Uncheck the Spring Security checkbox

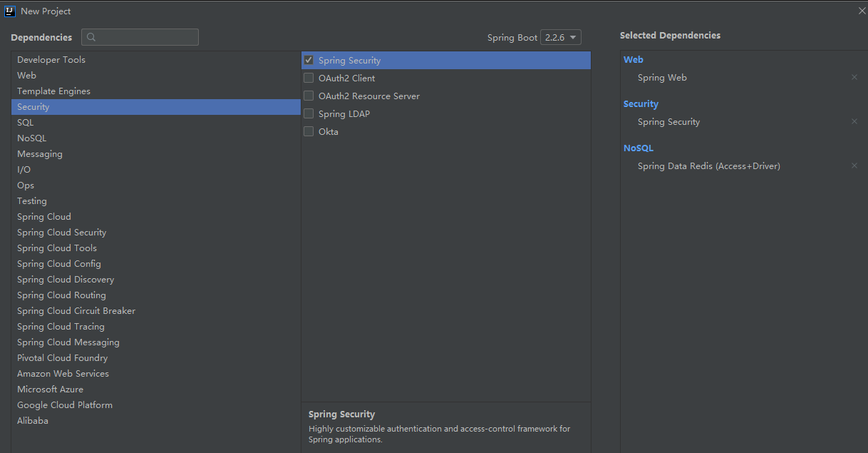point(309,60)
